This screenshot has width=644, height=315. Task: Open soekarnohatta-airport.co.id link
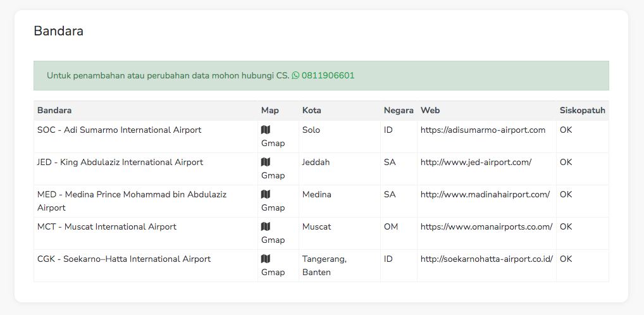pos(486,259)
